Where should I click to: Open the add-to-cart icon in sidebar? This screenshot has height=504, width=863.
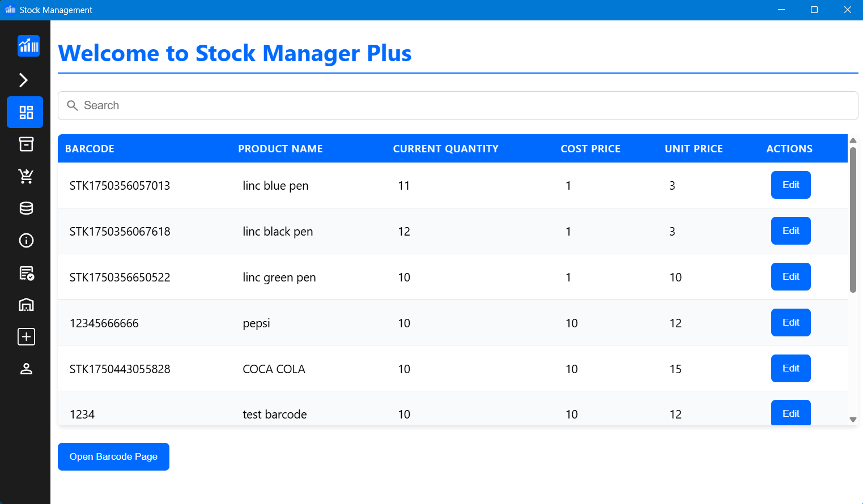tap(26, 176)
